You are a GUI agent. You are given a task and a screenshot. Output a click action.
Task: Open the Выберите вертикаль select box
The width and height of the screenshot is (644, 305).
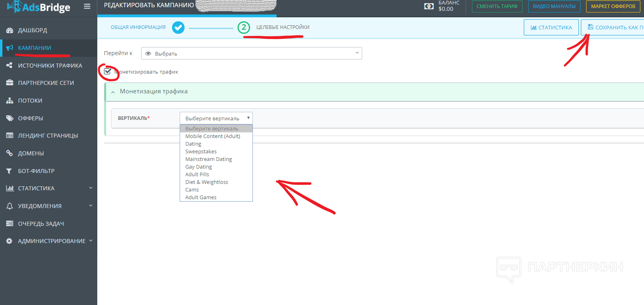point(216,118)
